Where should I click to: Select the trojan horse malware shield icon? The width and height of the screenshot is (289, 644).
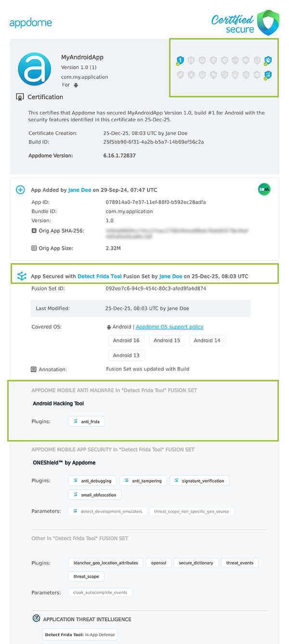(212, 75)
